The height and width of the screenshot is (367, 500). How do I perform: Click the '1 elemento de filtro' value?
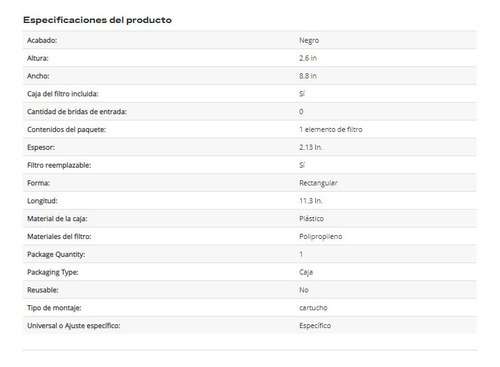pyautogui.click(x=331, y=130)
